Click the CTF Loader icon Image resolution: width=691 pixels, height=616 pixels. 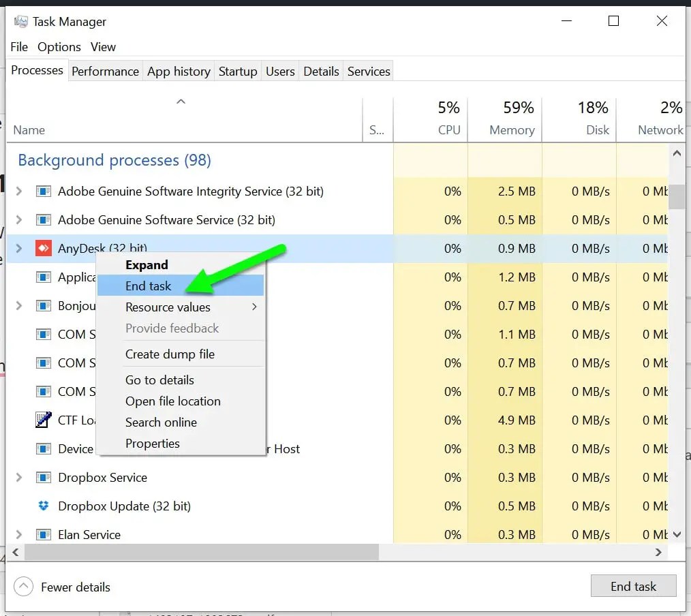pos(44,420)
